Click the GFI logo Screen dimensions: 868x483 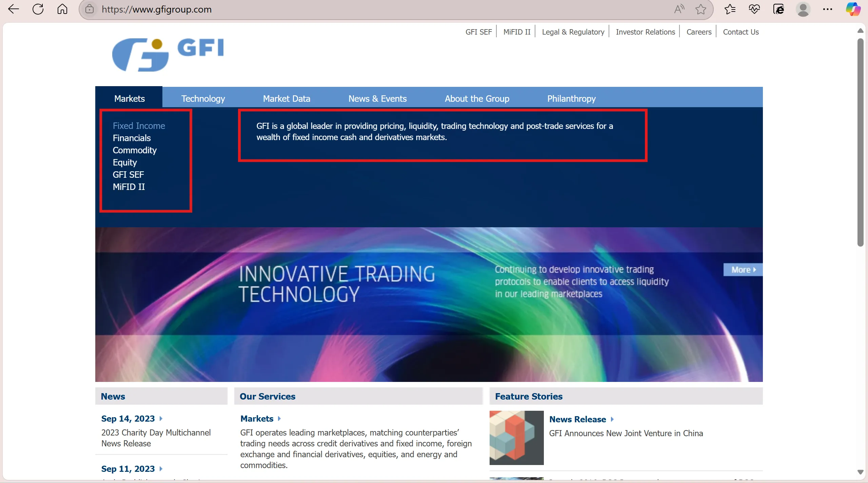(x=168, y=54)
